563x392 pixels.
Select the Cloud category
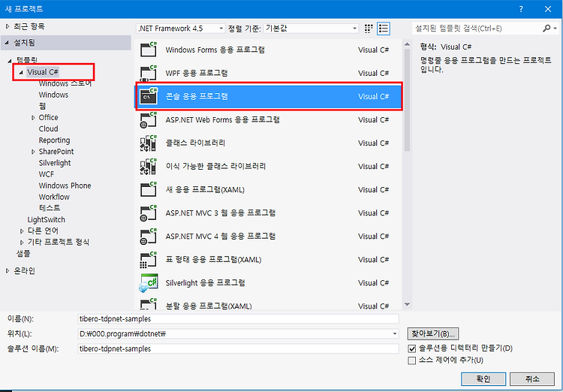[x=49, y=128]
